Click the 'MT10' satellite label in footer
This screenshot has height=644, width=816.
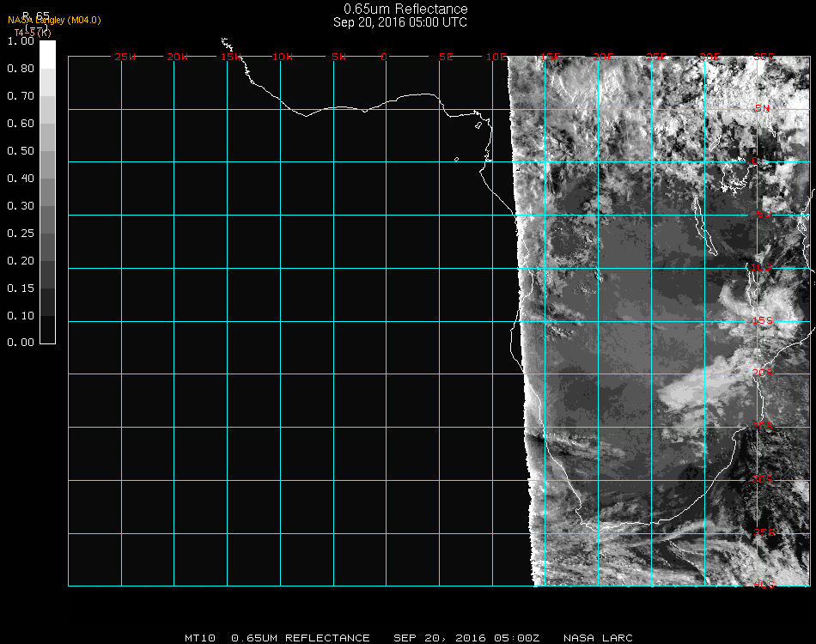pos(200,638)
